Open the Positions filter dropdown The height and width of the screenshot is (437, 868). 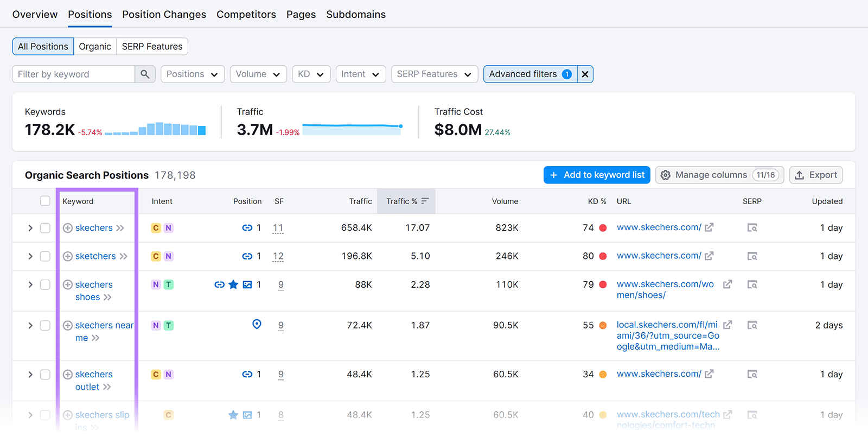click(x=192, y=74)
